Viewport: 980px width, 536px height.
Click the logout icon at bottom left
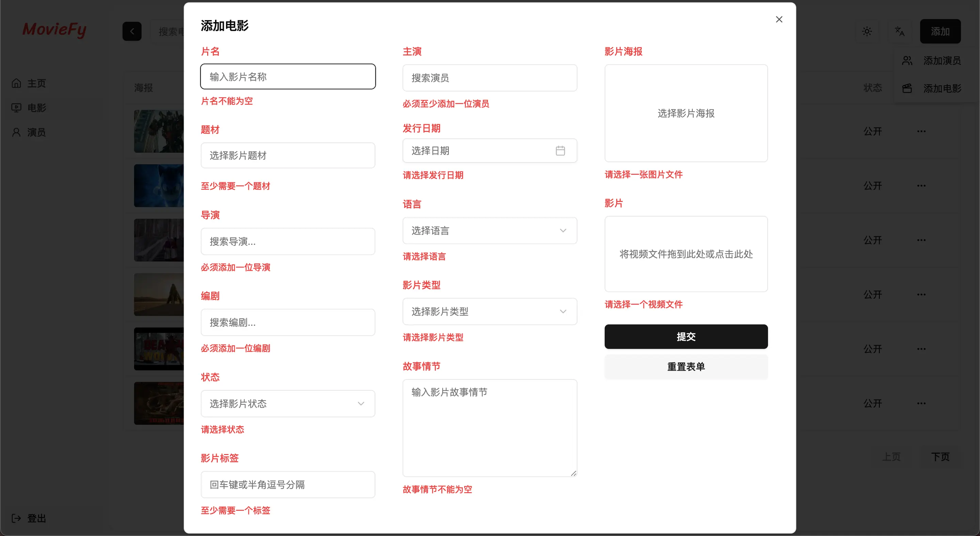pyautogui.click(x=16, y=518)
